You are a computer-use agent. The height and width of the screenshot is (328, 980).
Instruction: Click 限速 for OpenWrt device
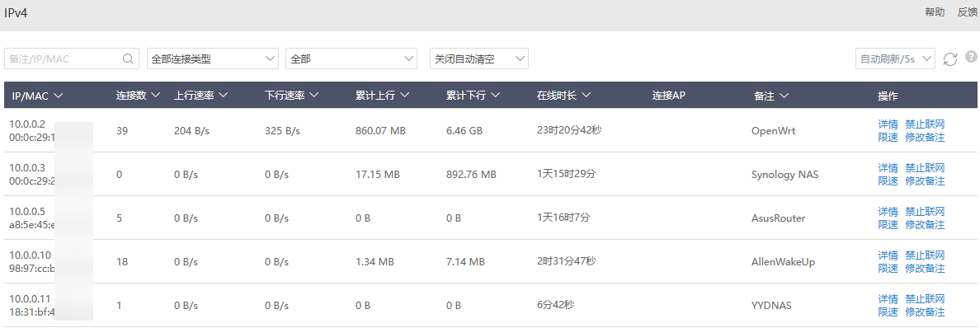tap(888, 137)
